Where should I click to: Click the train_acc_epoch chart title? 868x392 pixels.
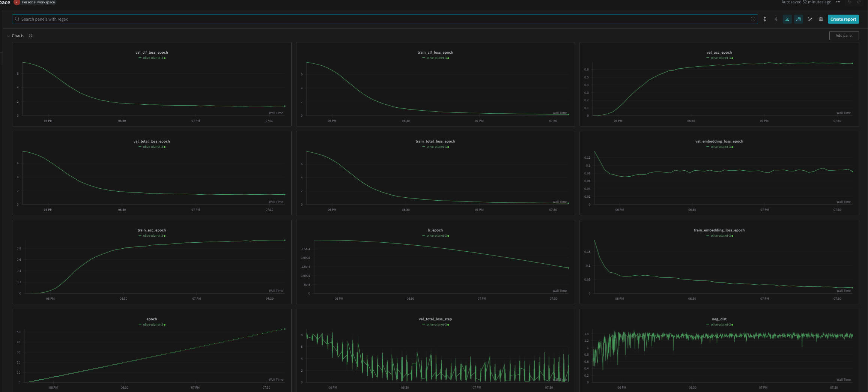152,230
